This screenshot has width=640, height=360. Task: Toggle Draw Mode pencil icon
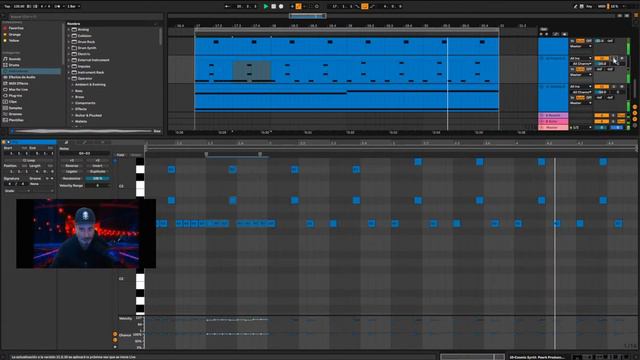coord(575,6)
